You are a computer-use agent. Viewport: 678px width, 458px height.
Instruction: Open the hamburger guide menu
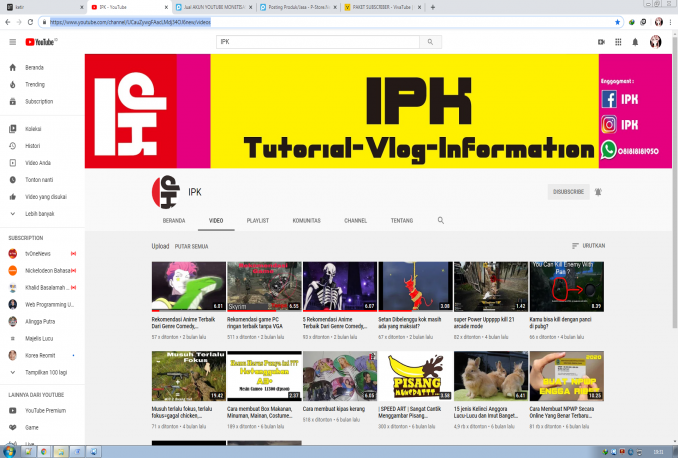coord(12,42)
